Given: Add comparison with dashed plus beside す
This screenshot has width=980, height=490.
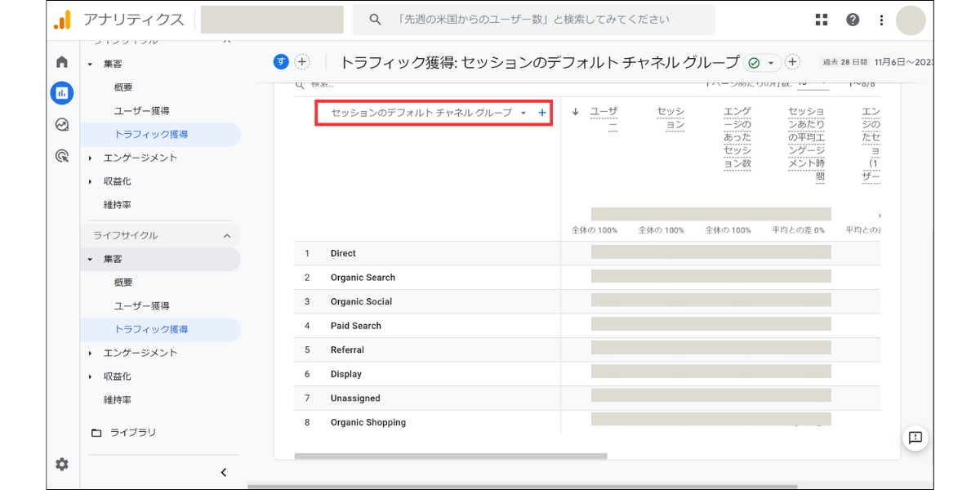Looking at the screenshot, I should pos(302,62).
